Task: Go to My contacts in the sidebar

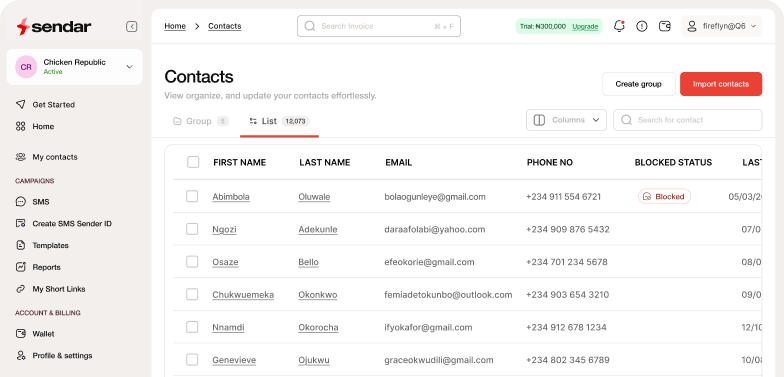Action: tap(55, 157)
